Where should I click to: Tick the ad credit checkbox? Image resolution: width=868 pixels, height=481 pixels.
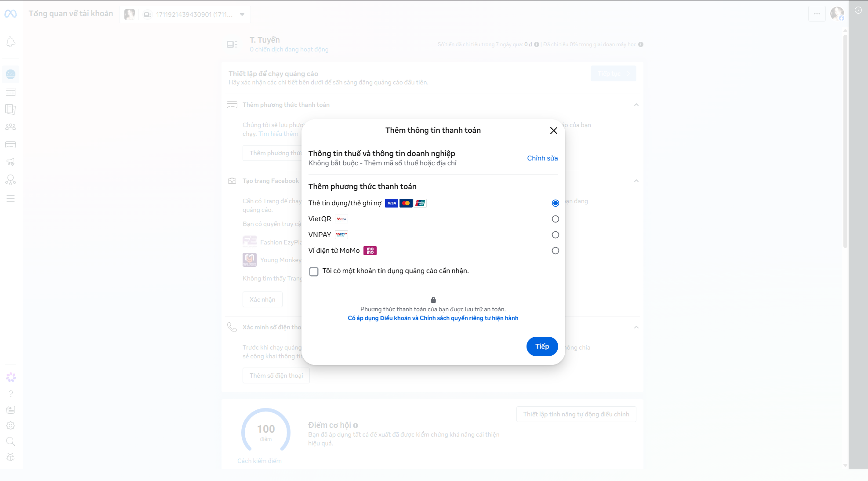[314, 272]
